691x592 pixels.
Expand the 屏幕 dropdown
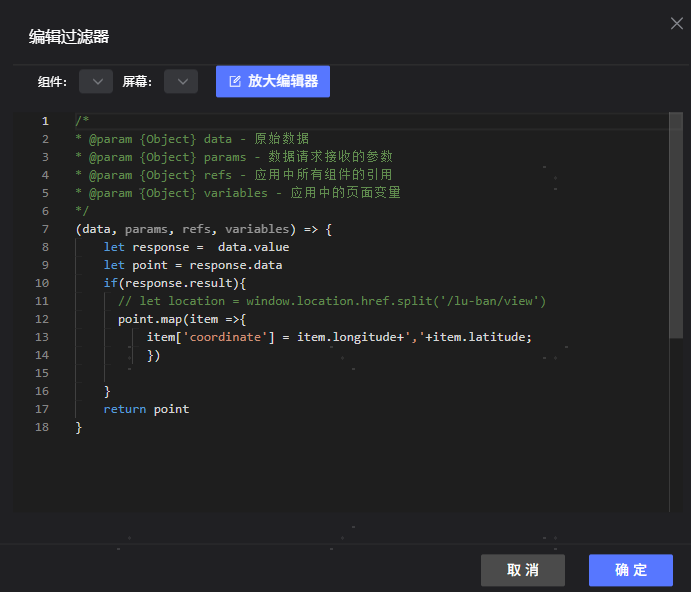[x=181, y=82]
